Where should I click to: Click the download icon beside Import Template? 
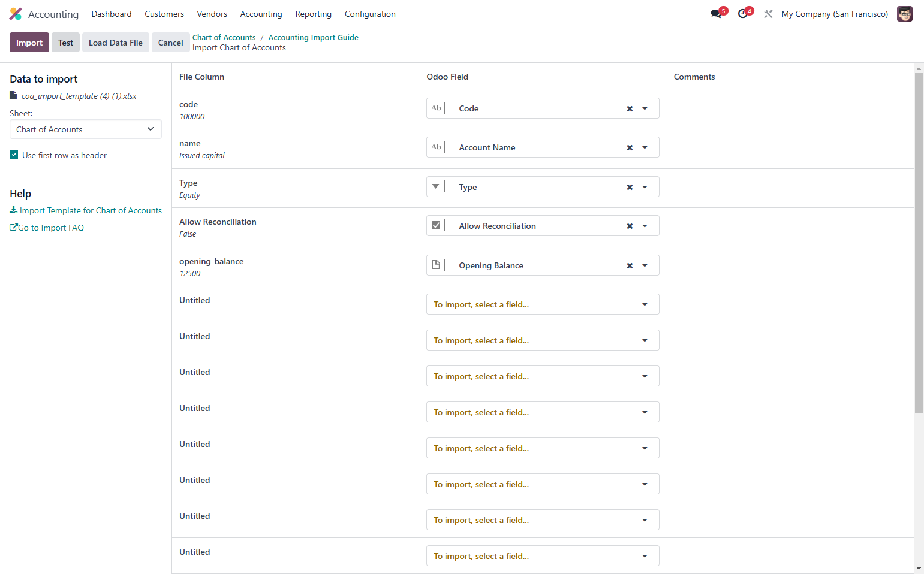point(14,210)
